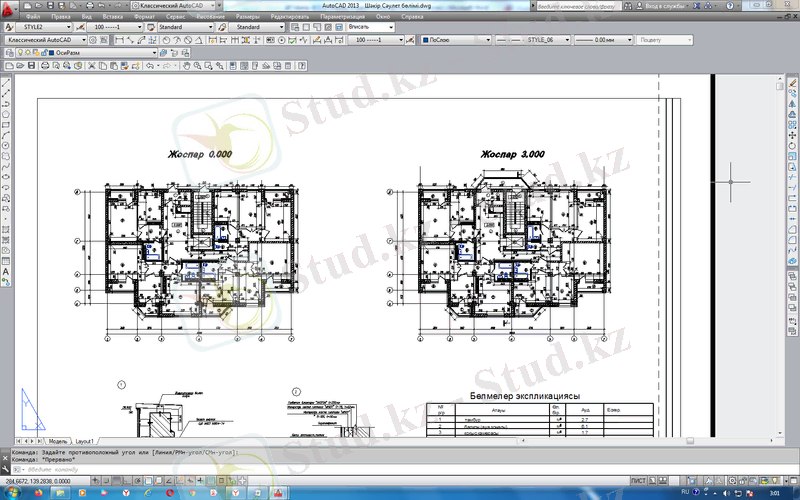Select the Line tool in Draw toolbar
This screenshot has width=800, height=500.
pyautogui.click(x=6, y=84)
